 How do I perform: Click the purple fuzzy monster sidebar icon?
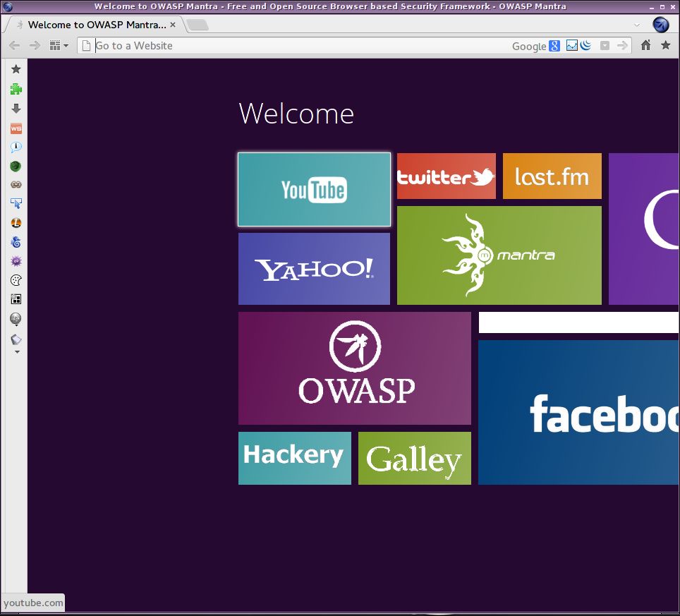[16, 261]
